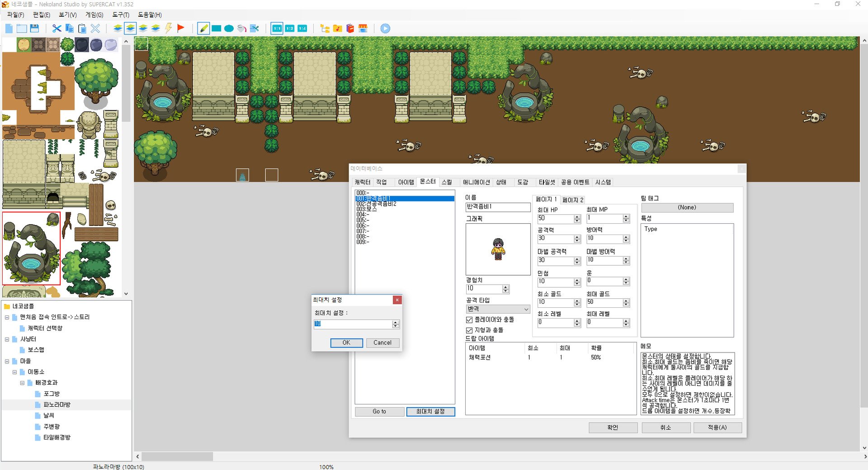868x470 pixels.
Task: Start game test with the play button
Action: pos(385,28)
